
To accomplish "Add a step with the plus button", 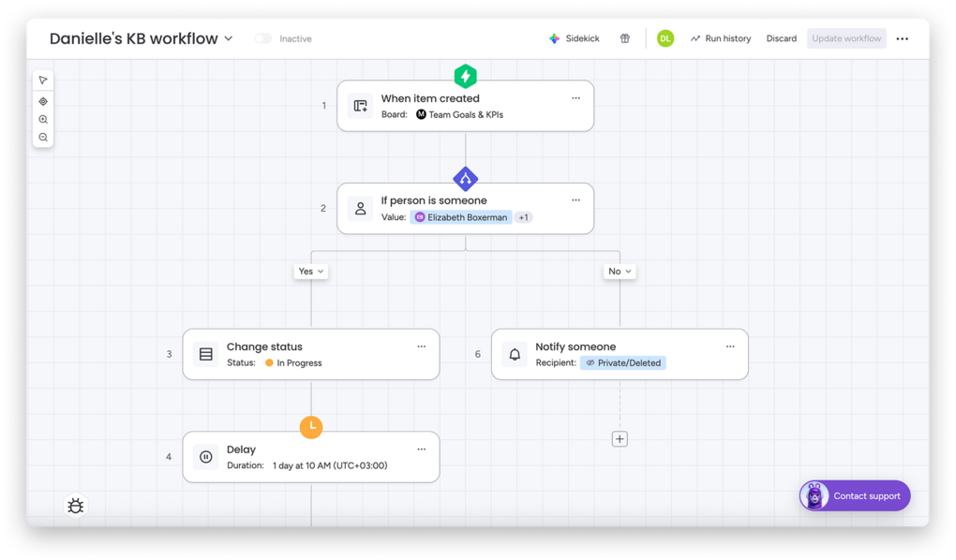I will 620,439.
